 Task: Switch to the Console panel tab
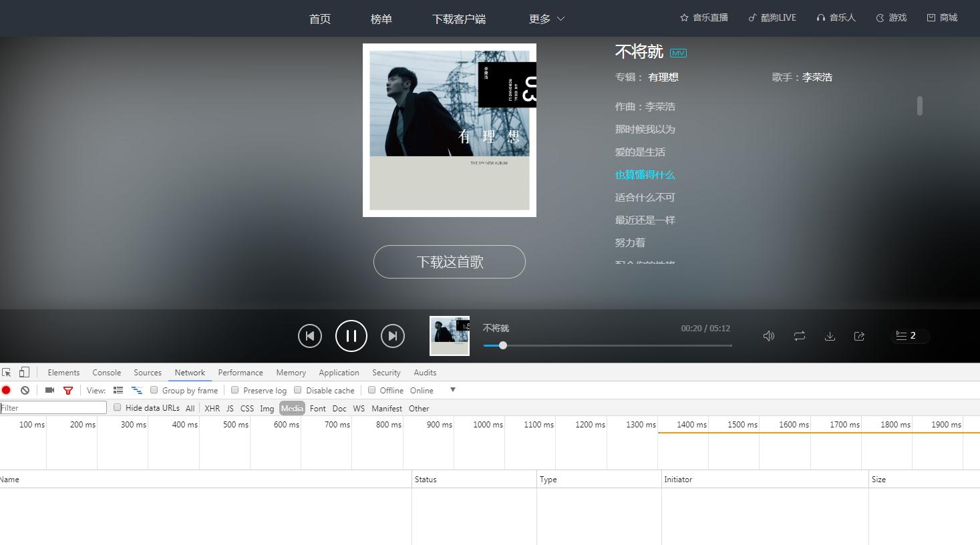coord(106,372)
